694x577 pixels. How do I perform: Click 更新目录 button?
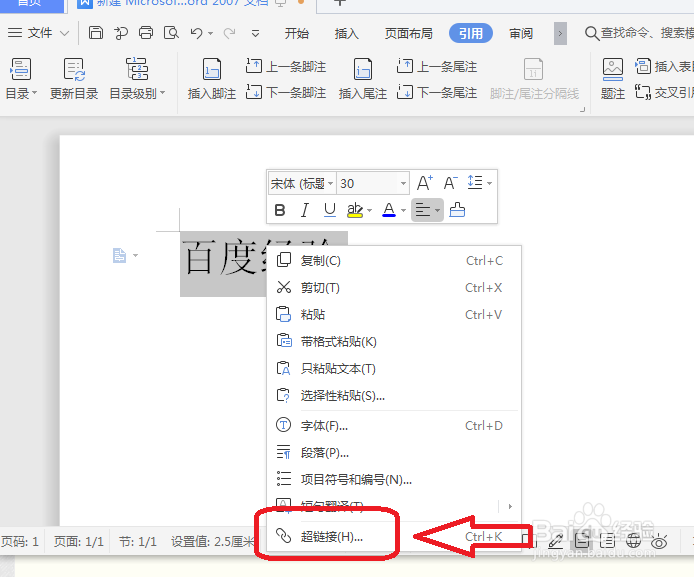tap(74, 79)
